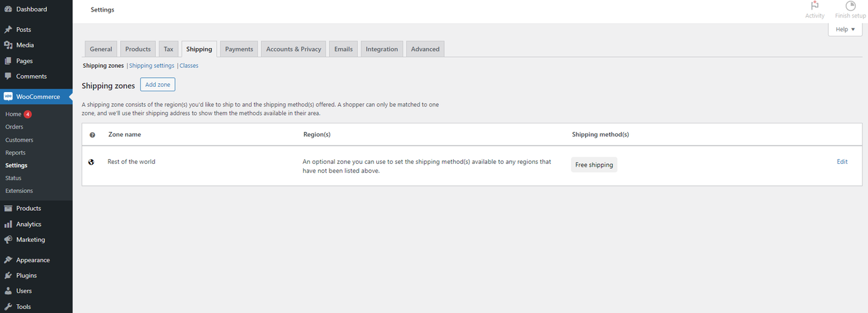The image size is (868, 313).
Task: Click the globe icon for Rest of the world
Action: click(92, 162)
